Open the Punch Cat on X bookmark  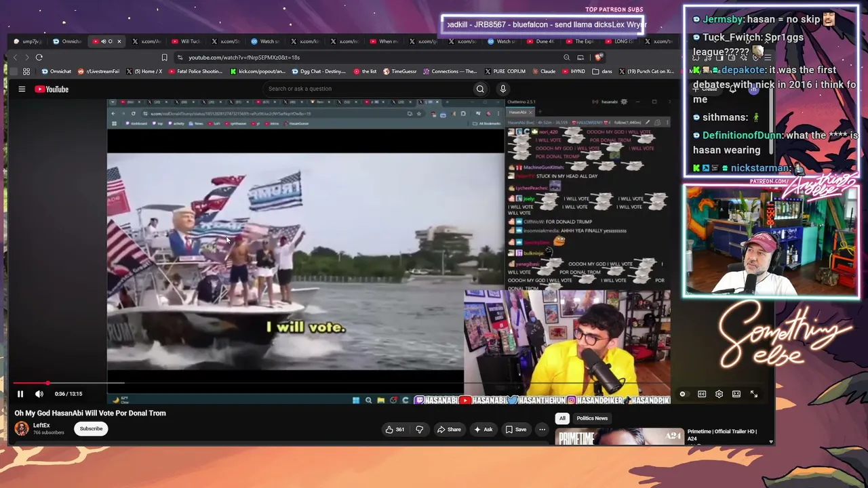point(647,71)
